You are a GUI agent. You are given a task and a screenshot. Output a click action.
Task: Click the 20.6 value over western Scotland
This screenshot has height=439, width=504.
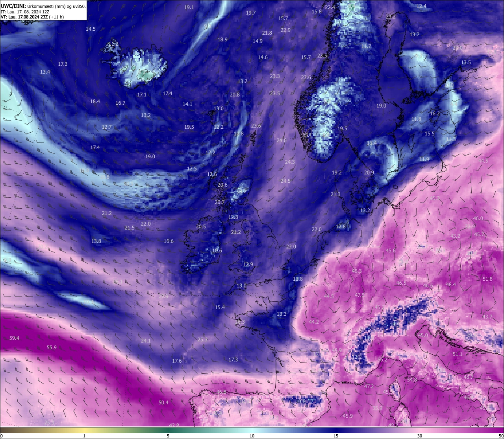tap(222, 185)
